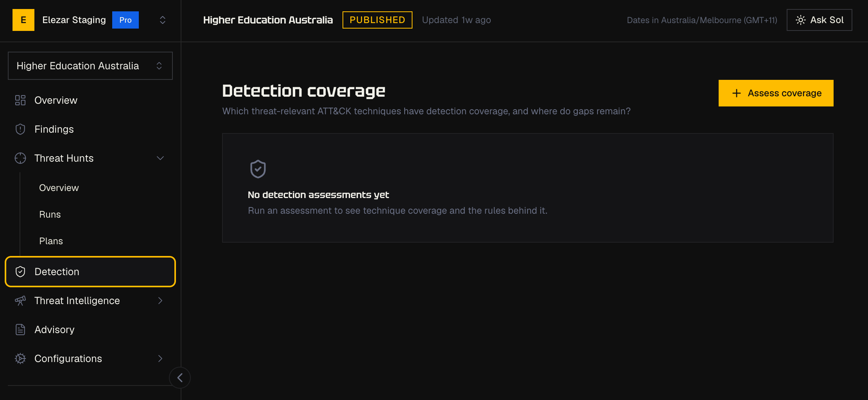Click the Detection shield check icon in sidebar
The height and width of the screenshot is (400, 868).
point(20,272)
